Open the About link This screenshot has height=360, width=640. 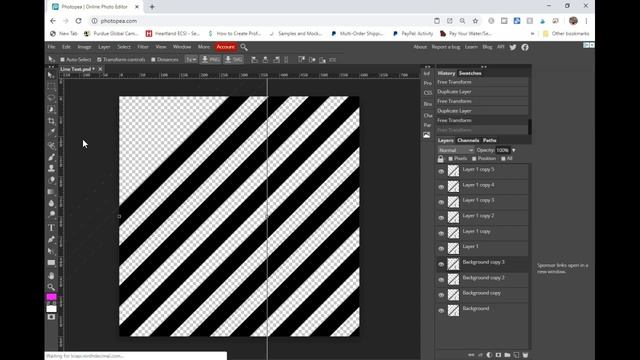(420, 47)
